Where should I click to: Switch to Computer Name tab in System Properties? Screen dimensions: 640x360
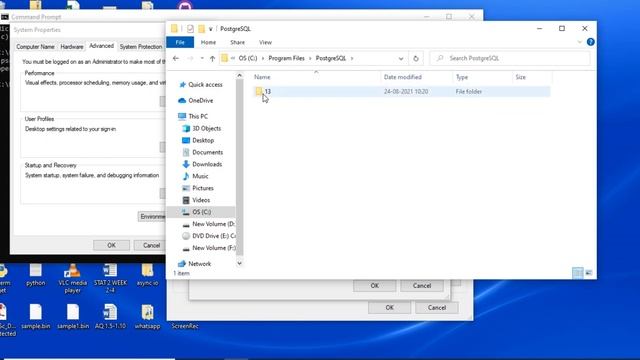(35, 47)
